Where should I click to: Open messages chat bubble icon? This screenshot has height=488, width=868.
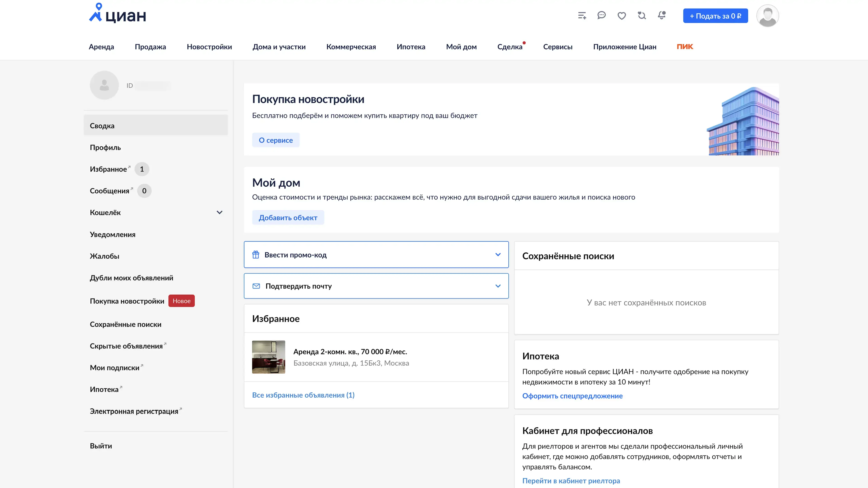coord(601,16)
